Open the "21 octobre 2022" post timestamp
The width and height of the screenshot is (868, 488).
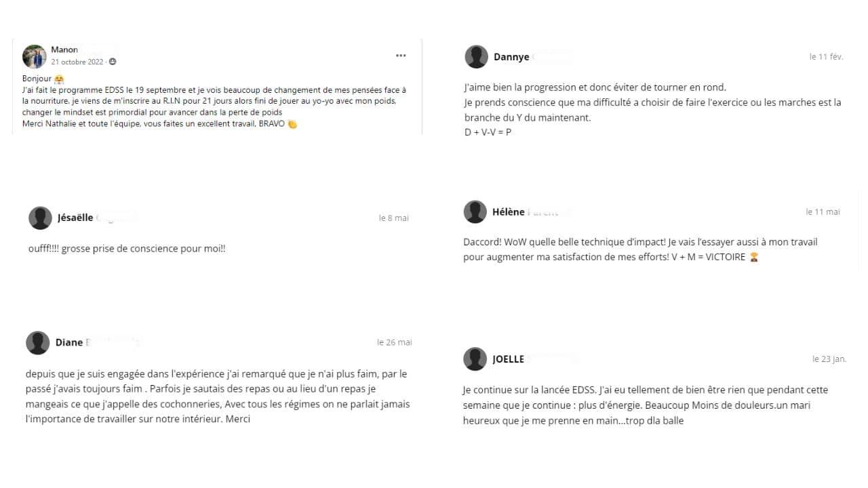[77, 62]
